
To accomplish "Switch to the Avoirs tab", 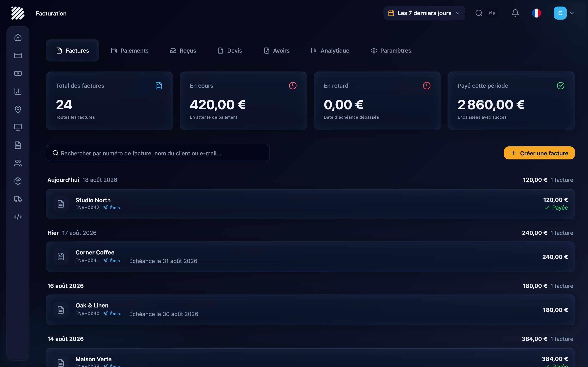I will pyautogui.click(x=277, y=51).
